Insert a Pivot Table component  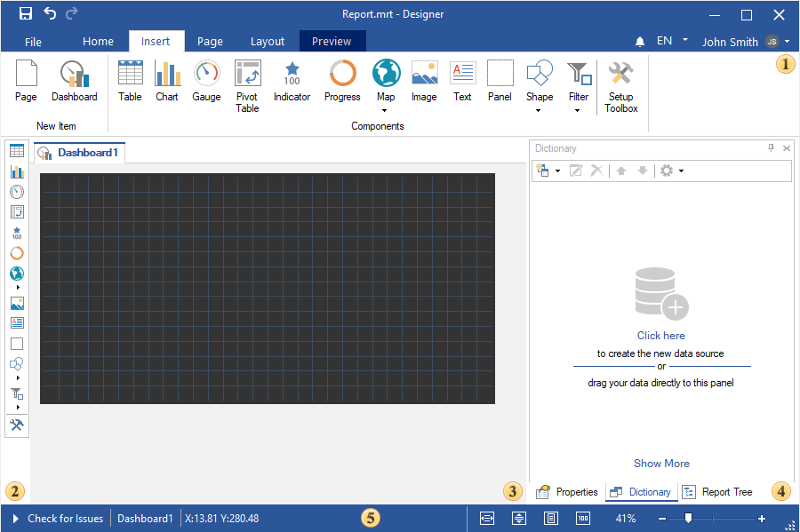coord(247,85)
